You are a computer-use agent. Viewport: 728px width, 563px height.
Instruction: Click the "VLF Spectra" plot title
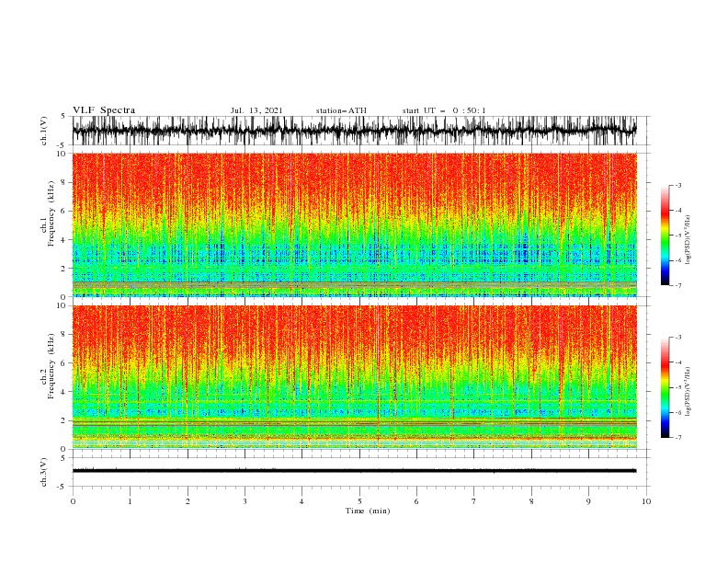click(104, 110)
